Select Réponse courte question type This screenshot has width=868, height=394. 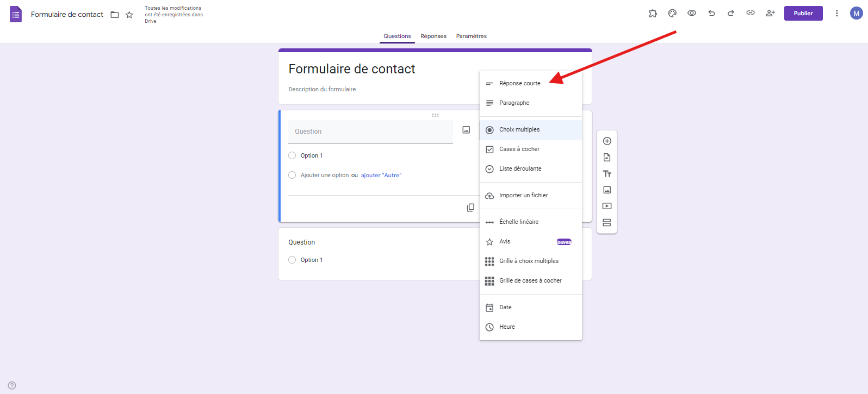tap(519, 83)
